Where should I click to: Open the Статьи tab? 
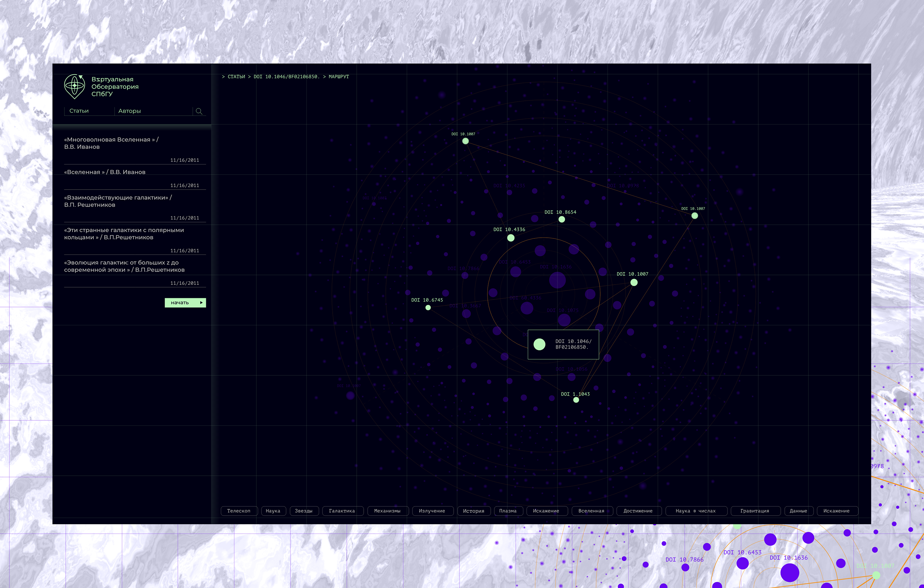click(79, 111)
